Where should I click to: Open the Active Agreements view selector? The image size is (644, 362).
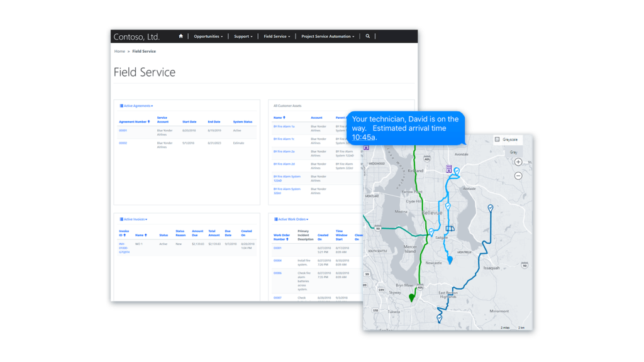point(139,106)
